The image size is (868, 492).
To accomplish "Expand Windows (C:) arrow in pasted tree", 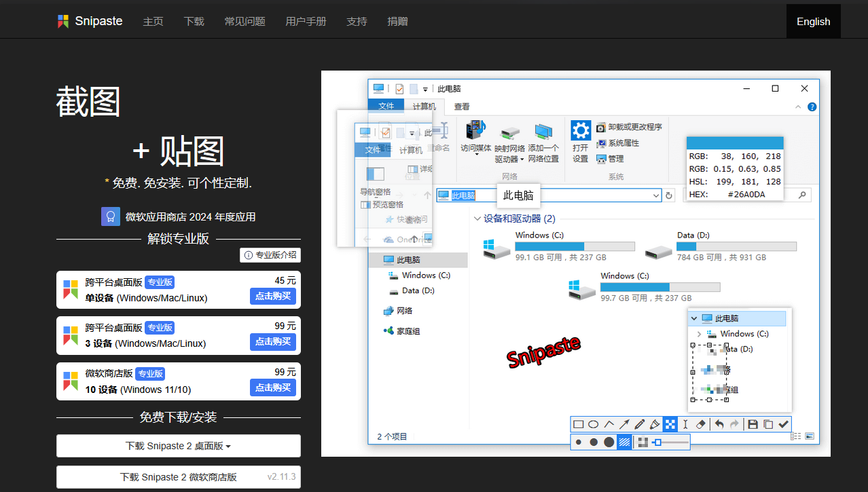I will click(699, 334).
